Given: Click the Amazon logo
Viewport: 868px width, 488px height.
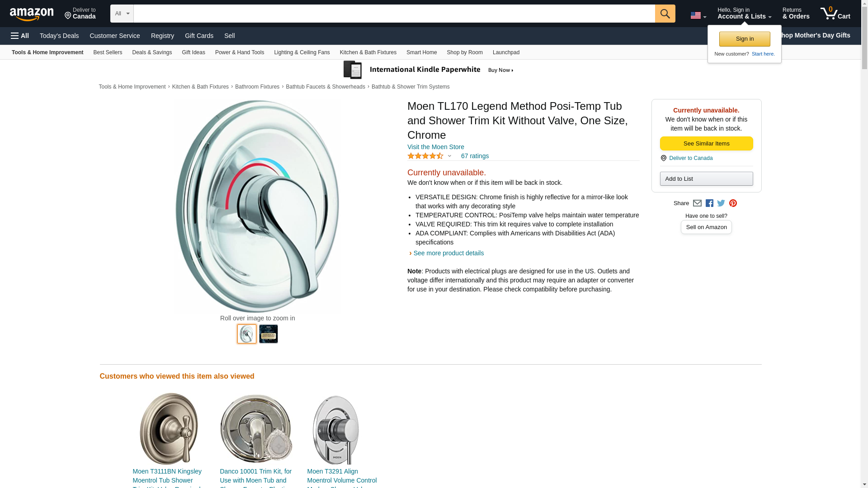Looking at the screenshot, I should pos(32,14).
